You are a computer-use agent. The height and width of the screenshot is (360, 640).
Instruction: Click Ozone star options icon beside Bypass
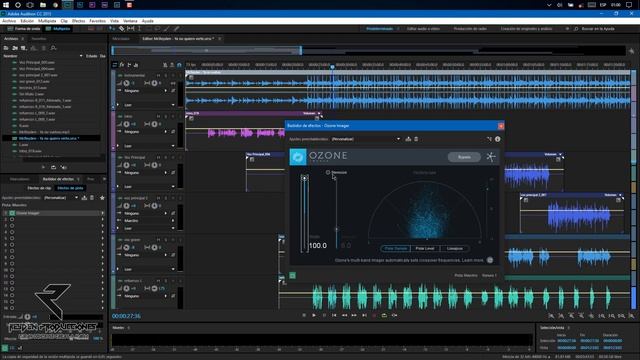(491, 157)
